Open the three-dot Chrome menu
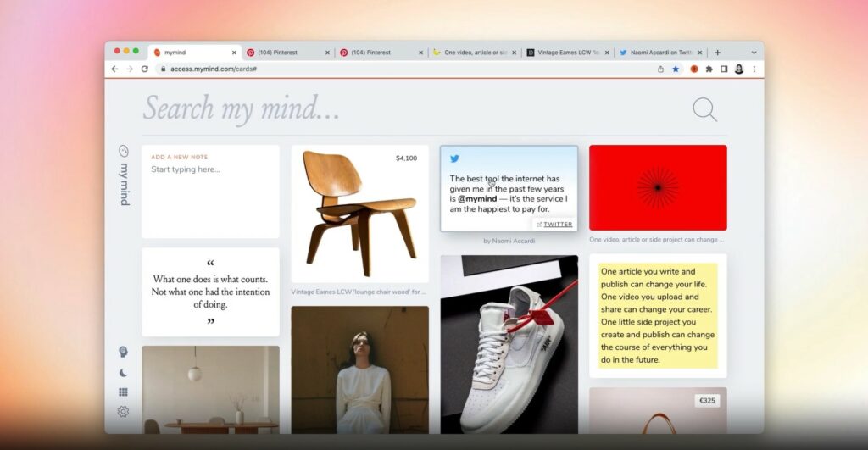868x450 pixels. coord(754,69)
